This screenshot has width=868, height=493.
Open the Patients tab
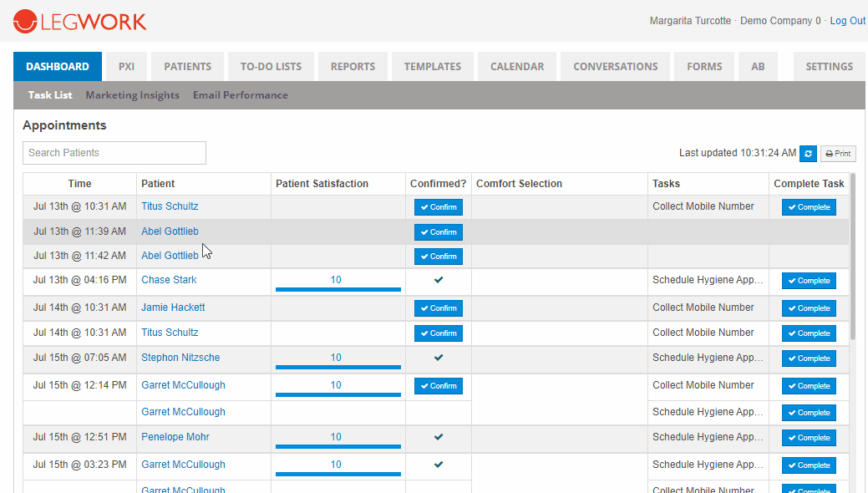(x=187, y=67)
